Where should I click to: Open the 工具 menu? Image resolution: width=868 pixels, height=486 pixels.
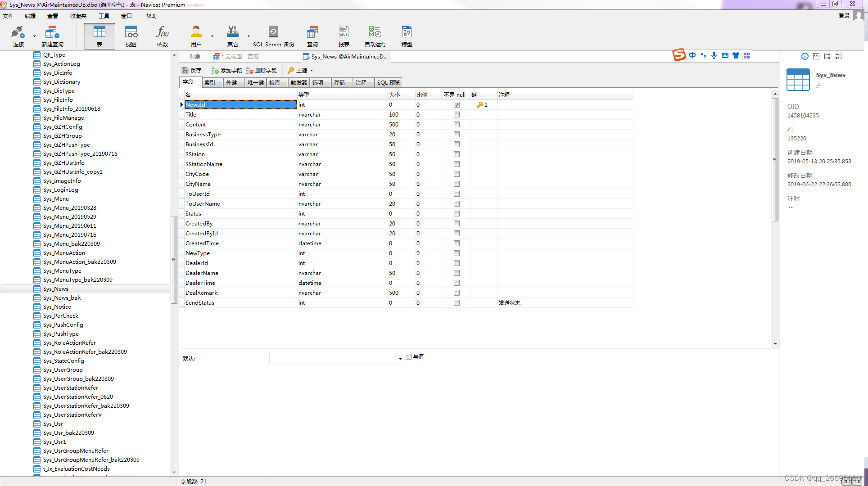(104, 16)
